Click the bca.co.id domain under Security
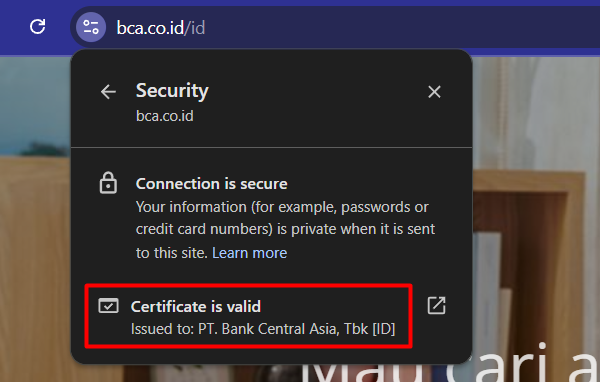 click(x=165, y=116)
